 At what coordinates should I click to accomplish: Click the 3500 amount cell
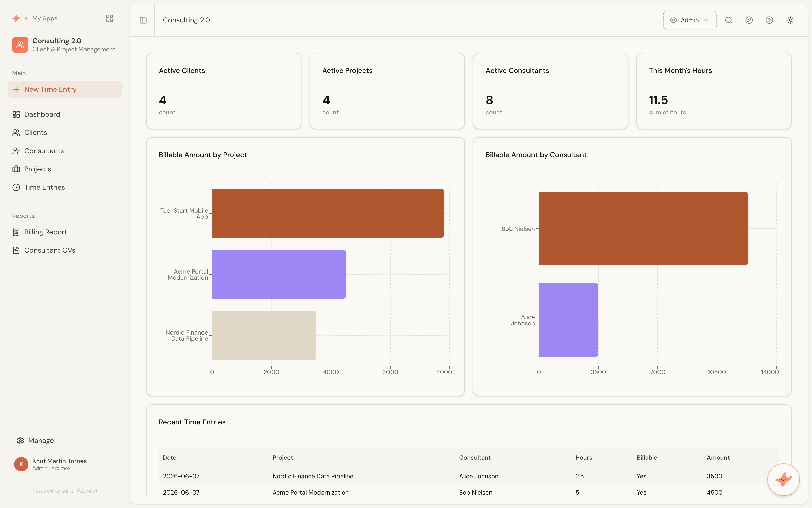714,476
